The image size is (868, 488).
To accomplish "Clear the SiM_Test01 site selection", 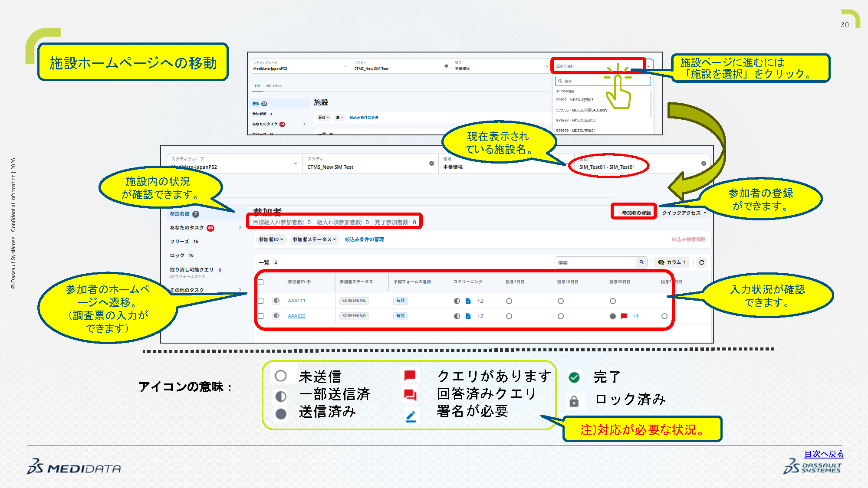I will pos(704,164).
